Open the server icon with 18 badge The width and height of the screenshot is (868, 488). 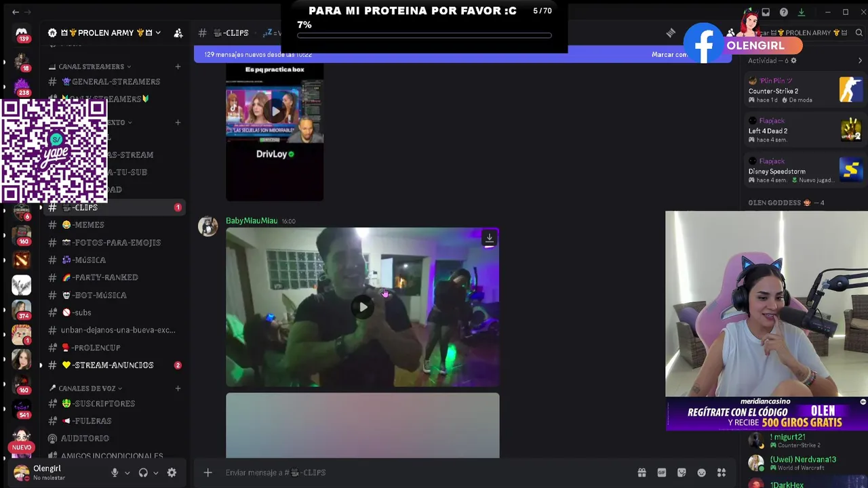pos(22,62)
